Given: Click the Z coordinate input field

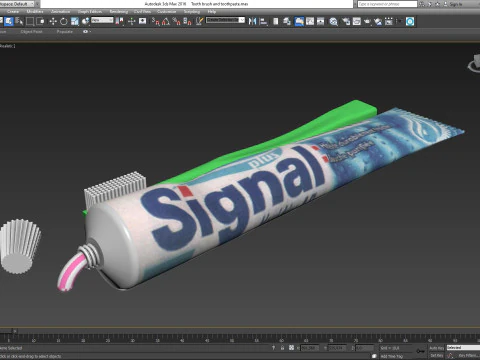Looking at the screenshot, I should (x=364, y=348).
